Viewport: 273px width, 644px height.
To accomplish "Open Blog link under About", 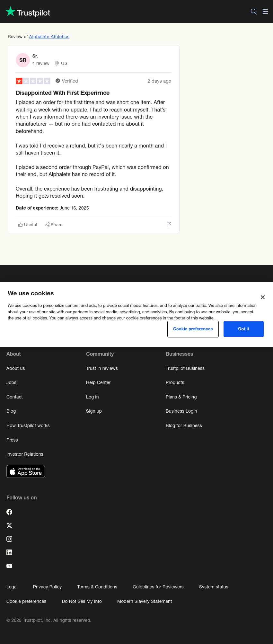I will pos(11,411).
